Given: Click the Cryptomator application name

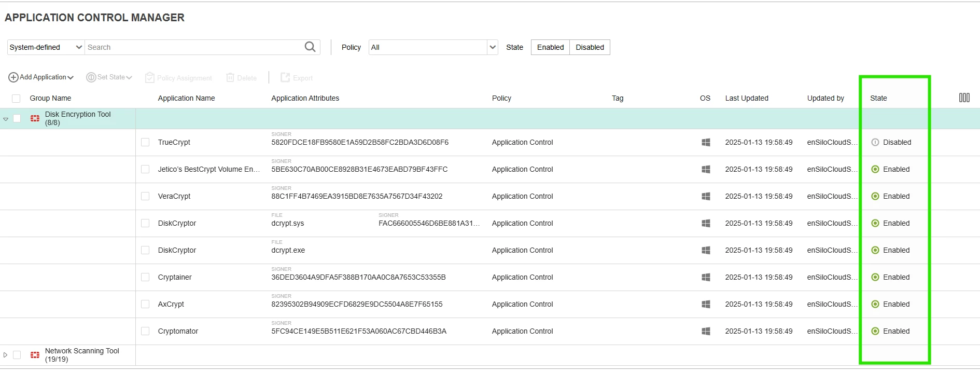Looking at the screenshot, I should pos(178,331).
